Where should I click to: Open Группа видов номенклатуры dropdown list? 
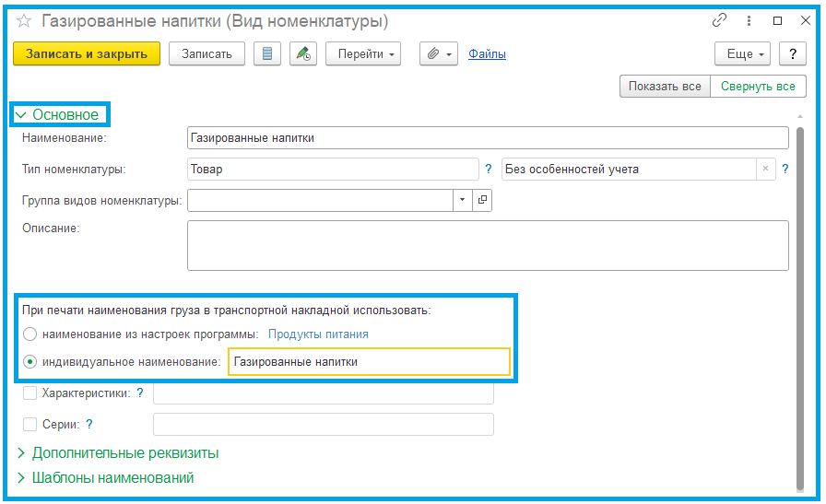pyautogui.click(x=462, y=200)
